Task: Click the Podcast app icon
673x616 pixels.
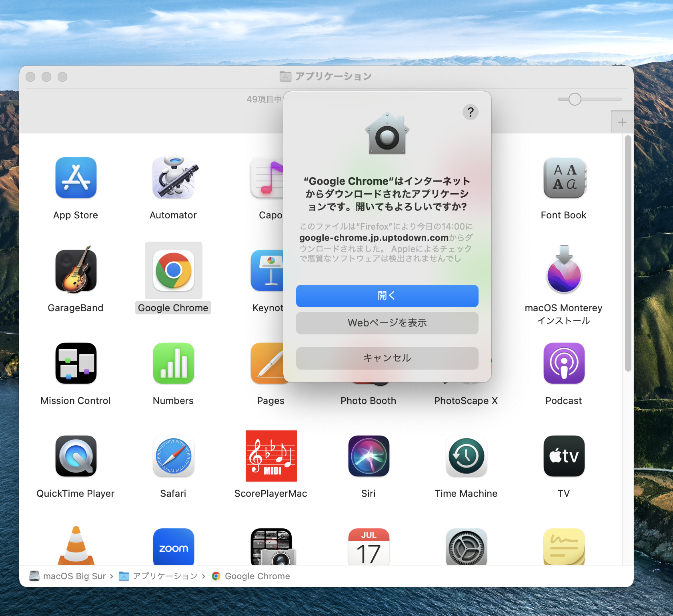Action: tap(564, 363)
